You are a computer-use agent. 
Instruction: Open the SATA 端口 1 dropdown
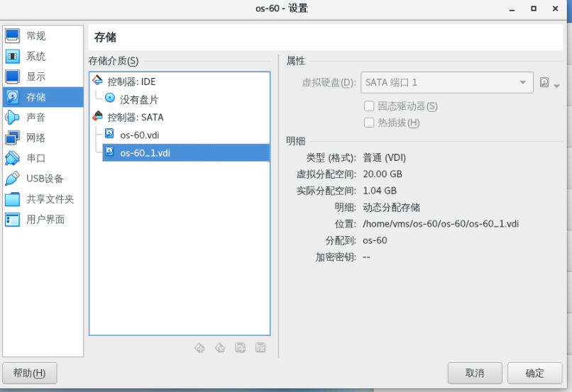click(x=446, y=83)
